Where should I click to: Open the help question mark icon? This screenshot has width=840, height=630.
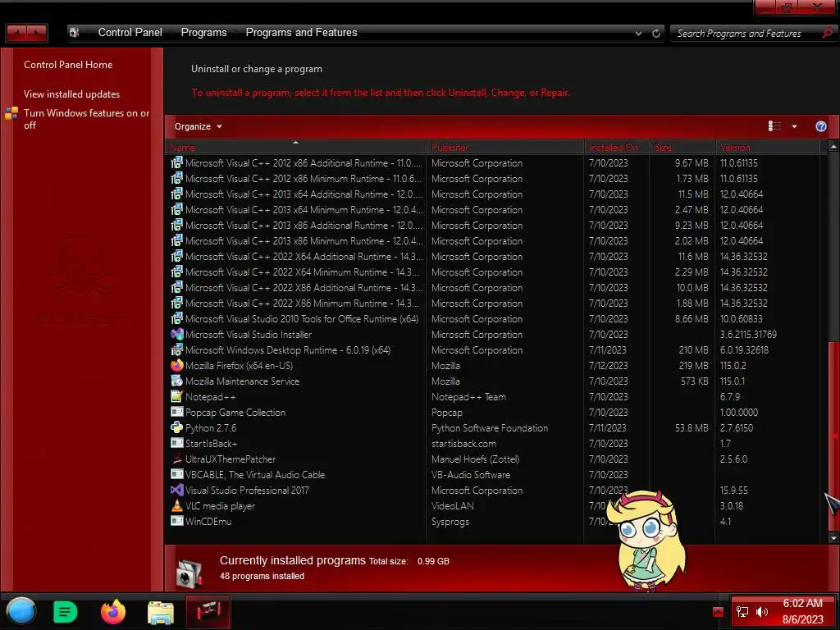tap(820, 126)
